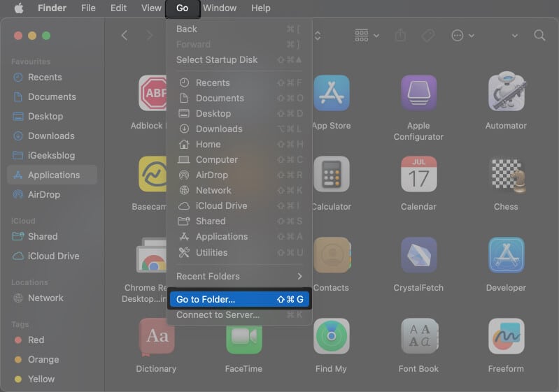Click the Tags toolbar icon
559x392 pixels.
427,36
